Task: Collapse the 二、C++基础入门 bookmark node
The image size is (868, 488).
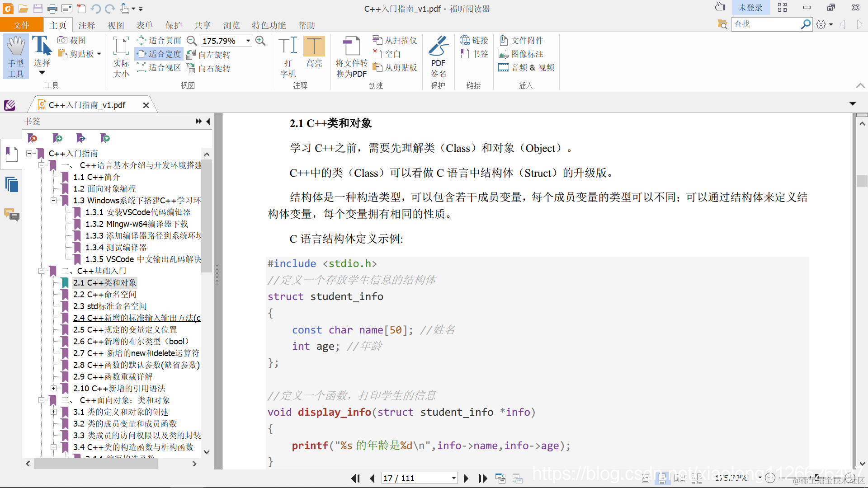Action: tap(41, 271)
